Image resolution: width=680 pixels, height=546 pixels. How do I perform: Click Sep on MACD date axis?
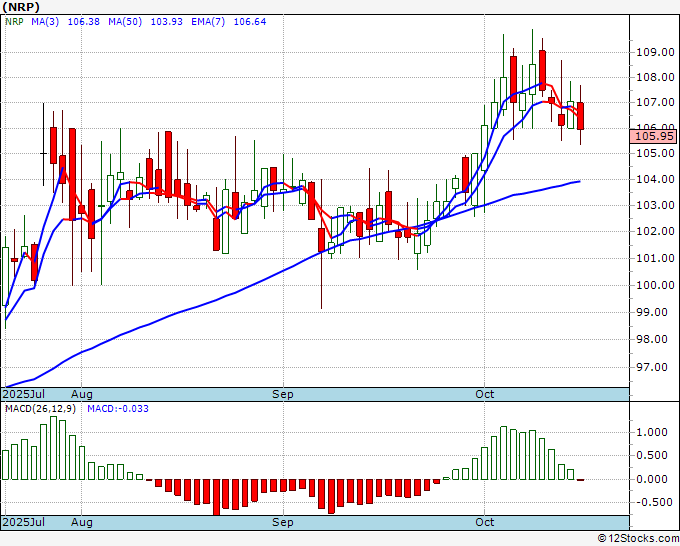(283, 522)
